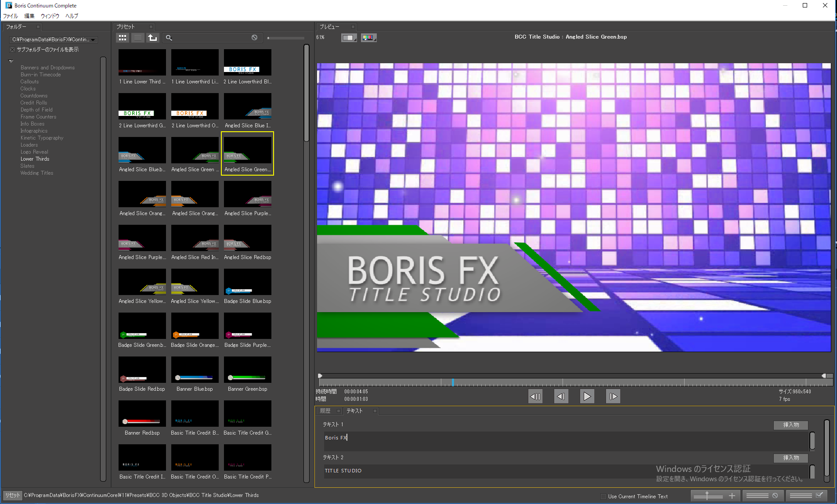Enable Use Current Timeline Text checkbox
The width and height of the screenshot is (837, 504).
pyautogui.click(x=603, y=497)
